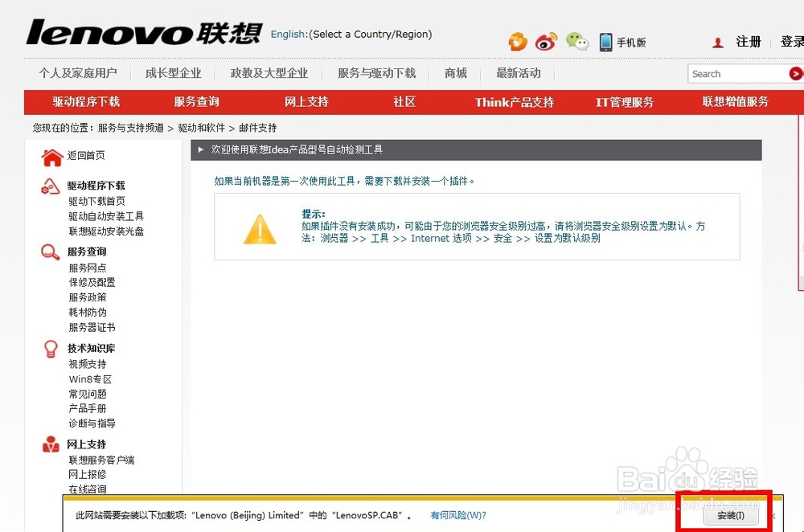Open the 最新活动 menu item
Screen dimensions: 804x532
point(519,73)
